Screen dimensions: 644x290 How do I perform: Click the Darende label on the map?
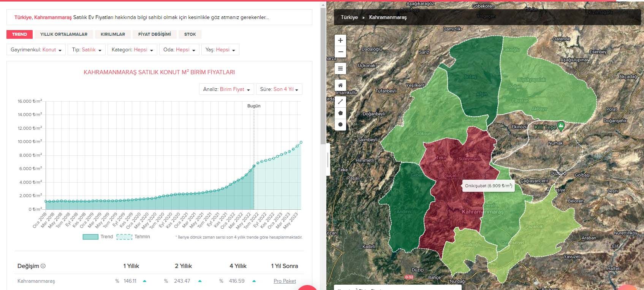[x=561, y=39]
